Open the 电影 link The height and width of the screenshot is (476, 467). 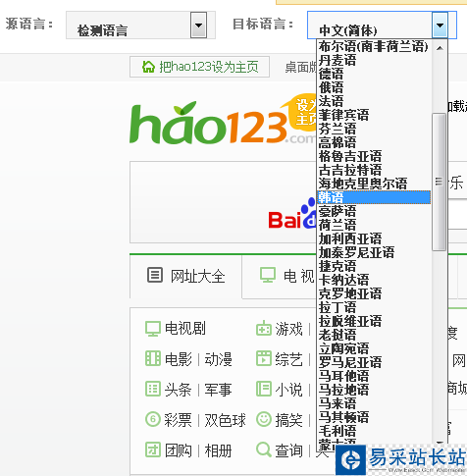tap(179, 359)
